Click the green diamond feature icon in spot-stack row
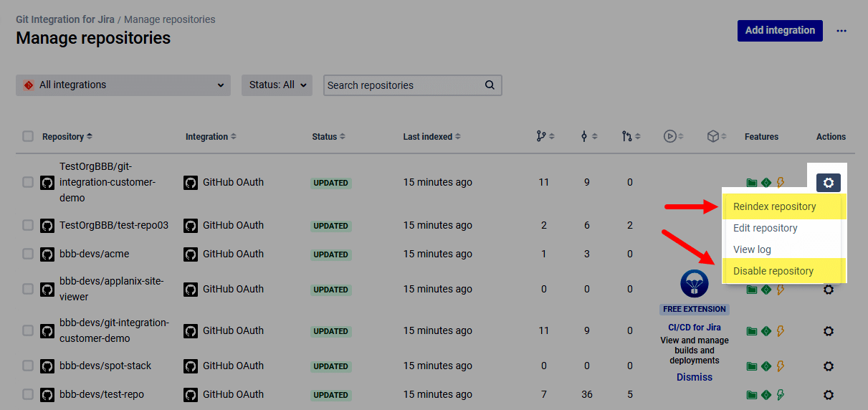 point(766,366)
